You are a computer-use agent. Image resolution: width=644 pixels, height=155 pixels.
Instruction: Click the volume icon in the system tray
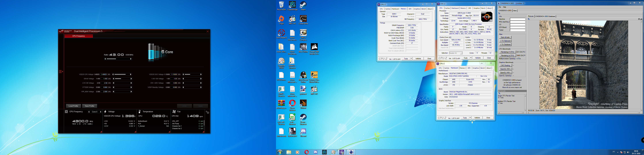628,152
